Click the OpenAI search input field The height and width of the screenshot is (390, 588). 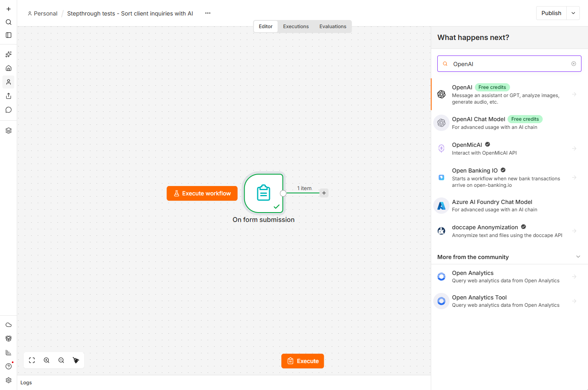[x=509, y=64]
